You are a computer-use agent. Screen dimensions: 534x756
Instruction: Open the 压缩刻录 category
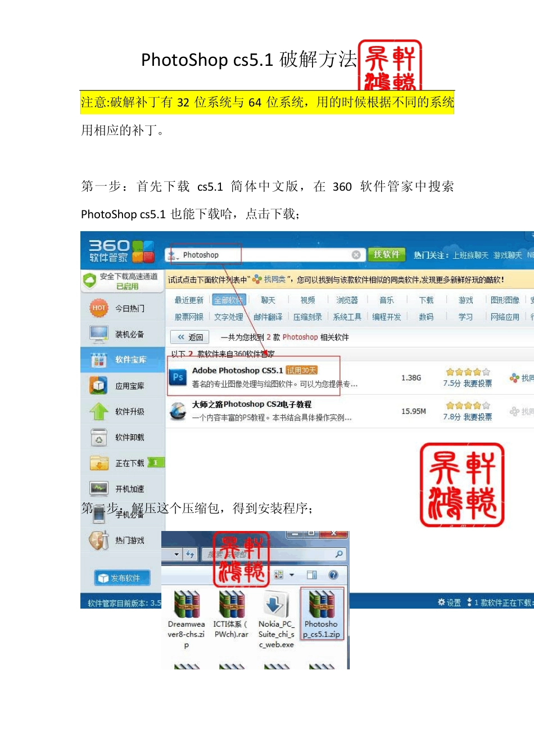pos(307,317)
